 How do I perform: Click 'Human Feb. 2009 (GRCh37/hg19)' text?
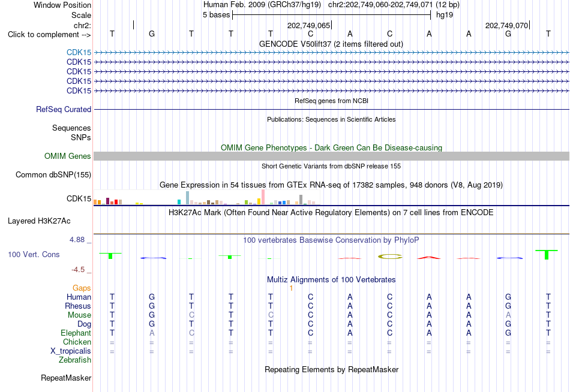click(x=262, y=5)
